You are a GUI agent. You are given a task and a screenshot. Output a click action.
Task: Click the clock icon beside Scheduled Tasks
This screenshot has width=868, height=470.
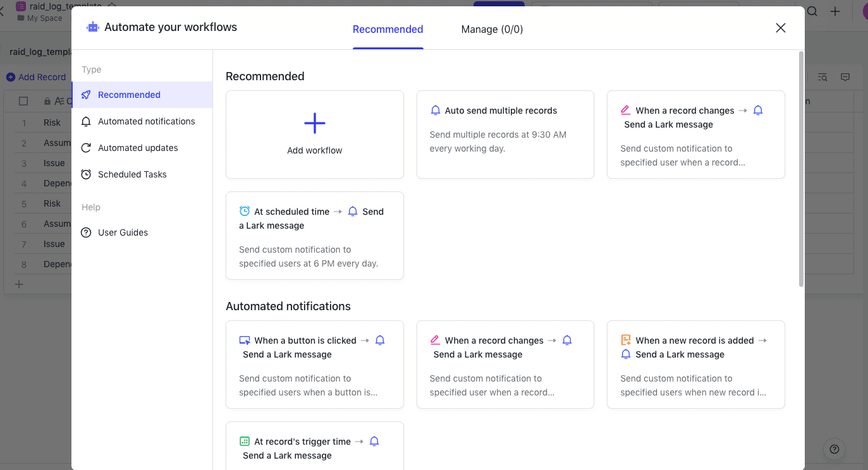86,174
